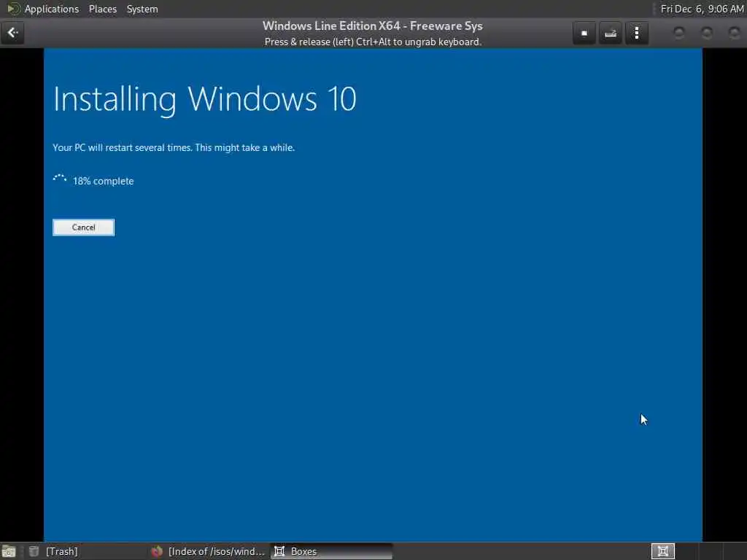747x560 pixels.
Task: Open the Places menu
Action: pos(102,9)
